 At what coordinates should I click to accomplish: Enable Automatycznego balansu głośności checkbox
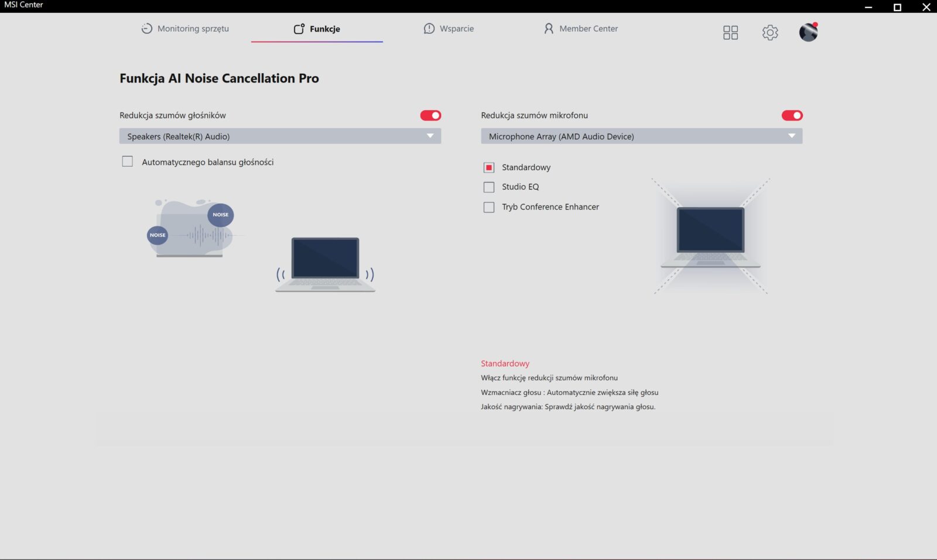coord(128,162)
